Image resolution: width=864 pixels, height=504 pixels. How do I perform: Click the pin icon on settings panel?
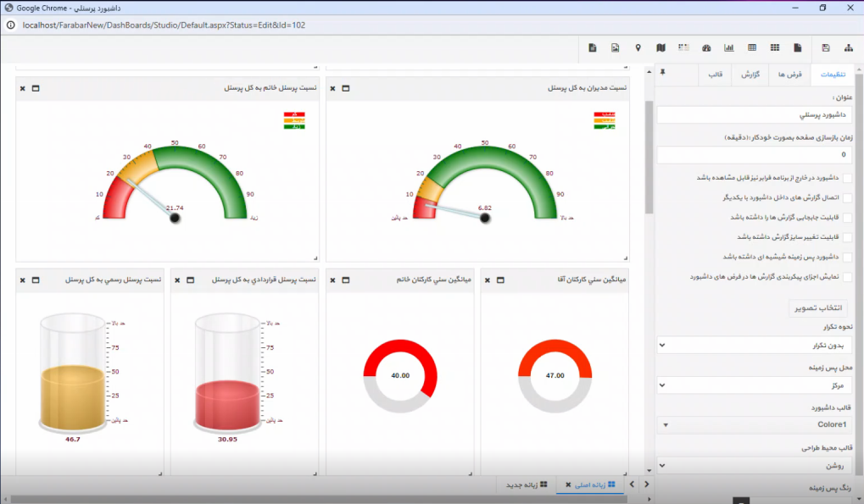point(662,73)
